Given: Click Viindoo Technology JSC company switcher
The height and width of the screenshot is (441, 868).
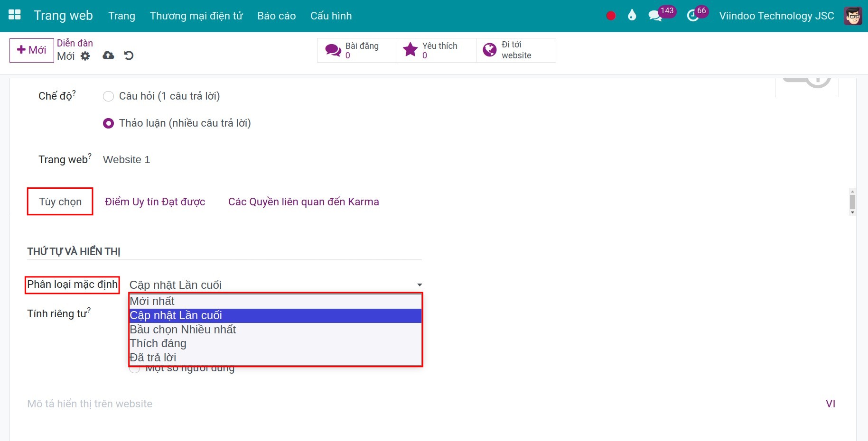Looking at the screenshot, I should click(776, 16).
